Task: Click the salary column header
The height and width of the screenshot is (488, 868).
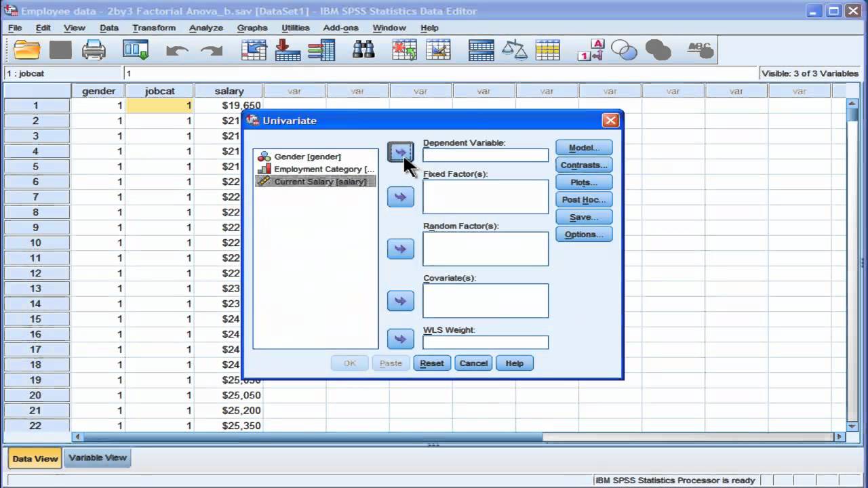Action: pyautogui.click(x=229, y=91)
